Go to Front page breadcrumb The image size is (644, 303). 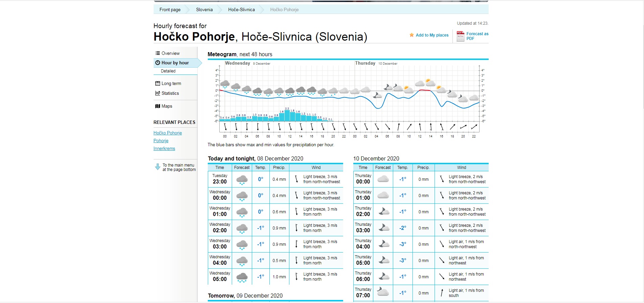click(x=170, y=9)
